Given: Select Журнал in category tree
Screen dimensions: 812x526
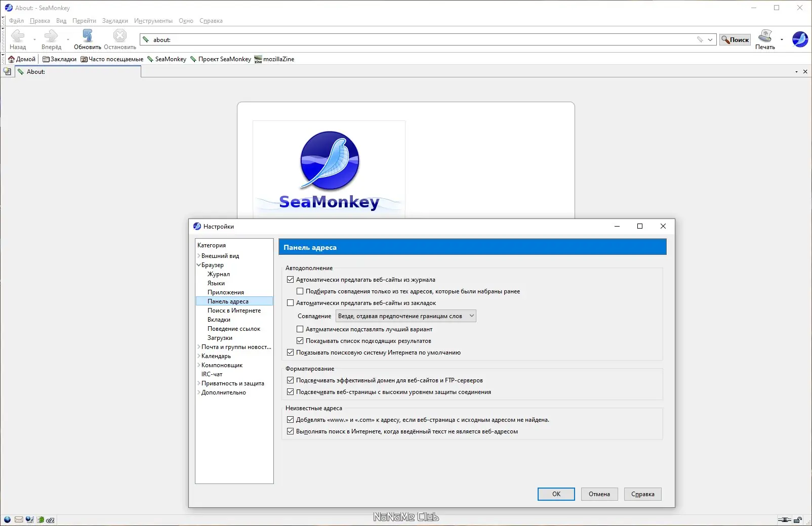Looking at the screenshot, I should click(219, 274).
